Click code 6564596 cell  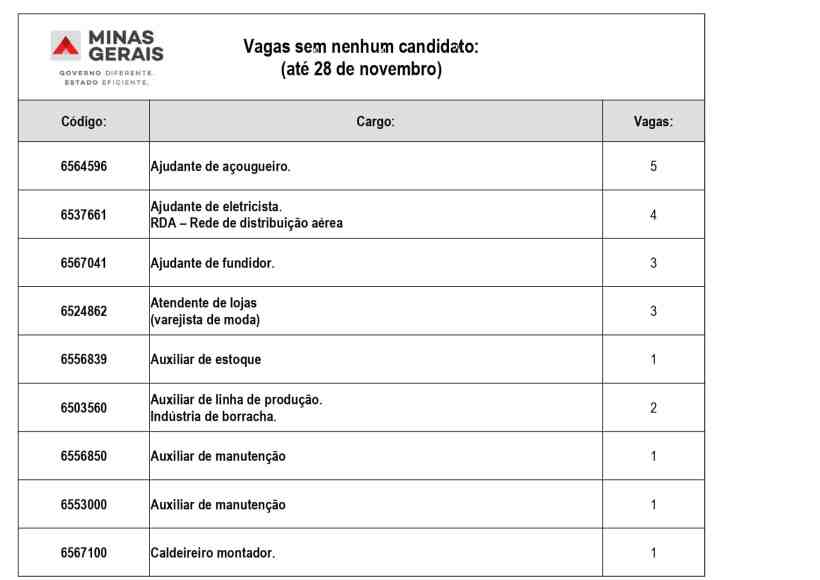click(84, 166)
